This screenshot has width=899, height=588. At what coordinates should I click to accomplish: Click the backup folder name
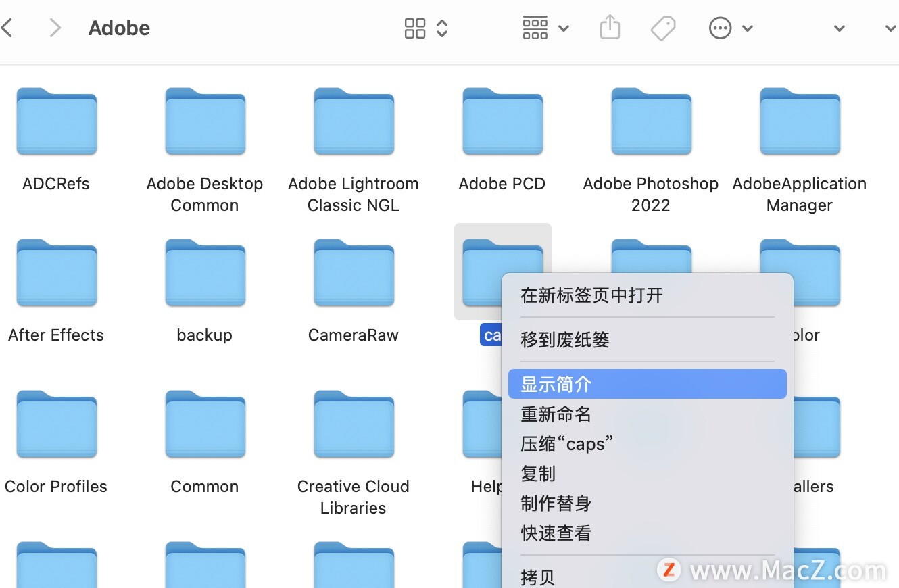(205, 335)
